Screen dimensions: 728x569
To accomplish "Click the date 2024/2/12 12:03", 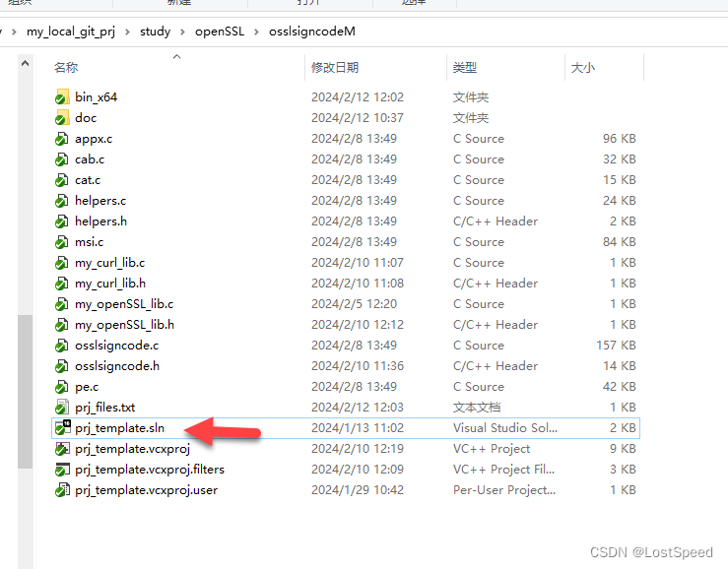I will tap(358, 408).
